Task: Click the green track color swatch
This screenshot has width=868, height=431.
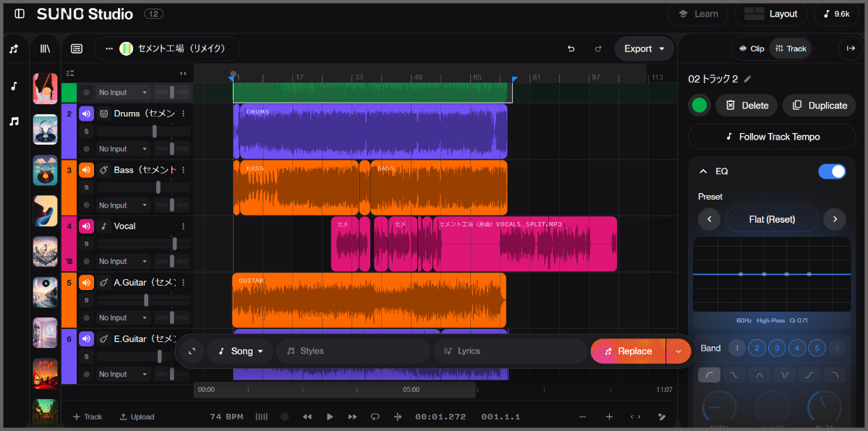Action: 699,105
